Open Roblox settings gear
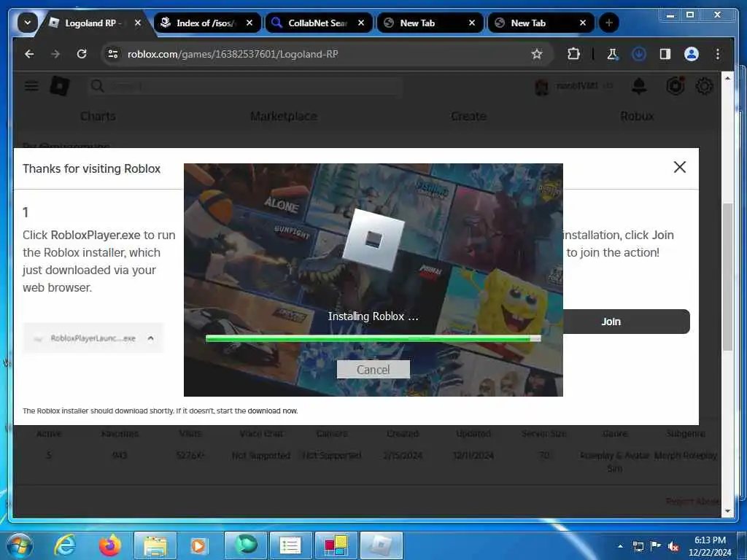 (704, 86)
